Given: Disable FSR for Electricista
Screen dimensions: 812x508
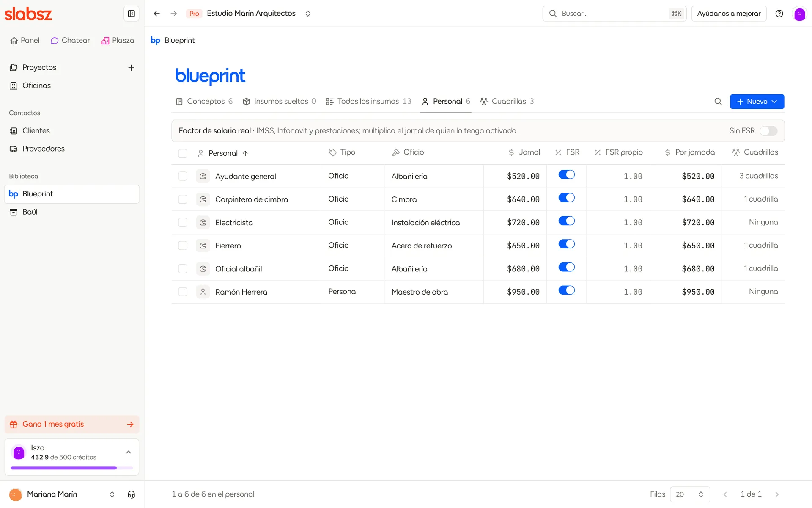Looking at the screenshot, I should point(567,221).
